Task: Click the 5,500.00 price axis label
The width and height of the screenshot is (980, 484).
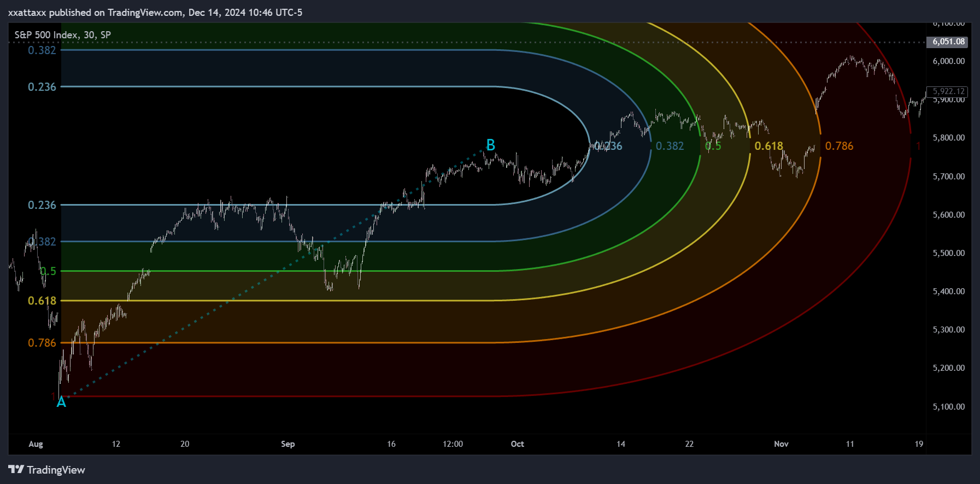Action: tap(949, 253)
